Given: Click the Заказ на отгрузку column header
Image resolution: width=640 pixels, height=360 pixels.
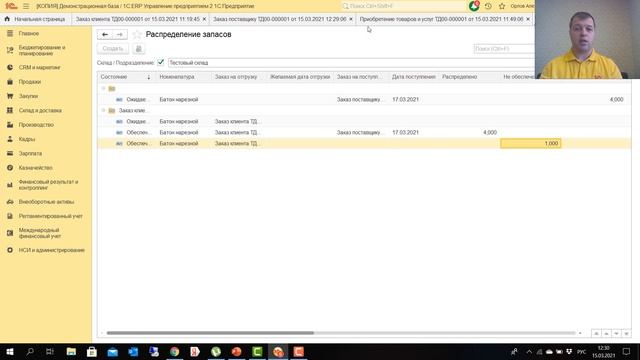Looking at the screenshot, I should [x=239, y=77].
